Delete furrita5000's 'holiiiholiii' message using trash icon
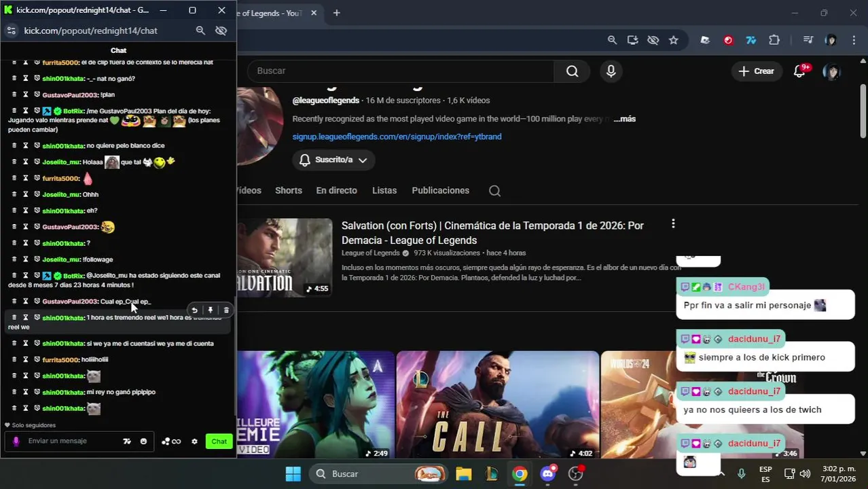The height and width of the screenshot is (489, 868). click(x=14, y=359)
